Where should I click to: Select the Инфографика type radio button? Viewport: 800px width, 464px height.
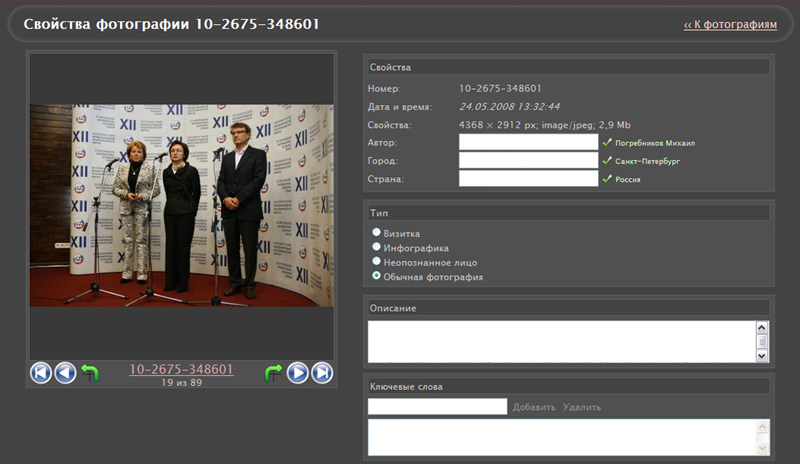point(376,247)
